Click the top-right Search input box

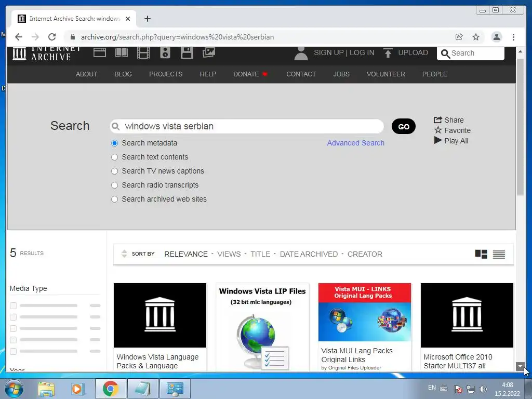tap(471, 54)
